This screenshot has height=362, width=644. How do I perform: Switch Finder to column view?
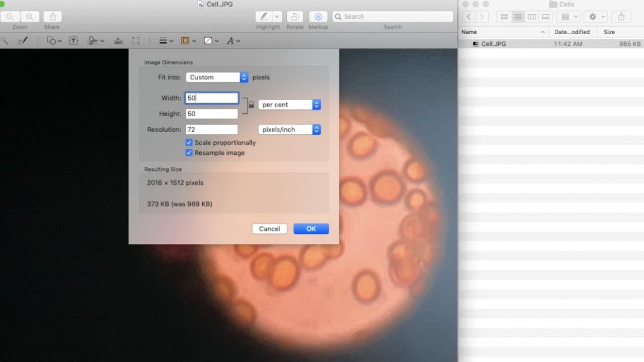(x=531, y=17)
